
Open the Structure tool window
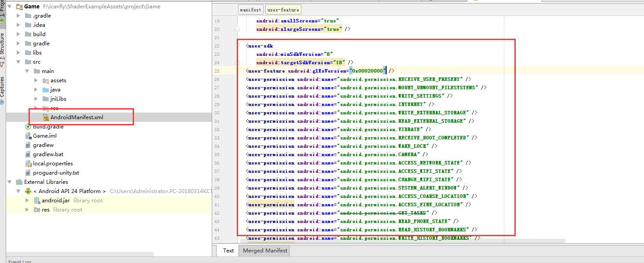(2, 46)
